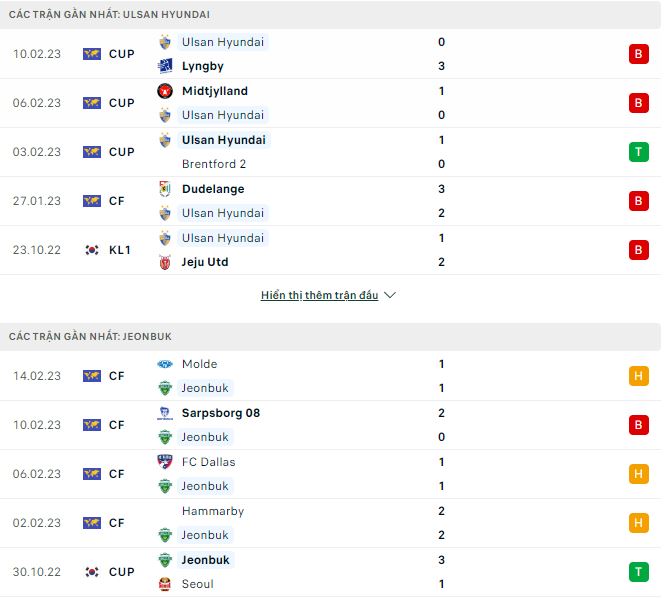Click the Jeju Utd team crest icon
Viewport: 667px width, 598px height.
pyautogui.click(x=165, y=262)
